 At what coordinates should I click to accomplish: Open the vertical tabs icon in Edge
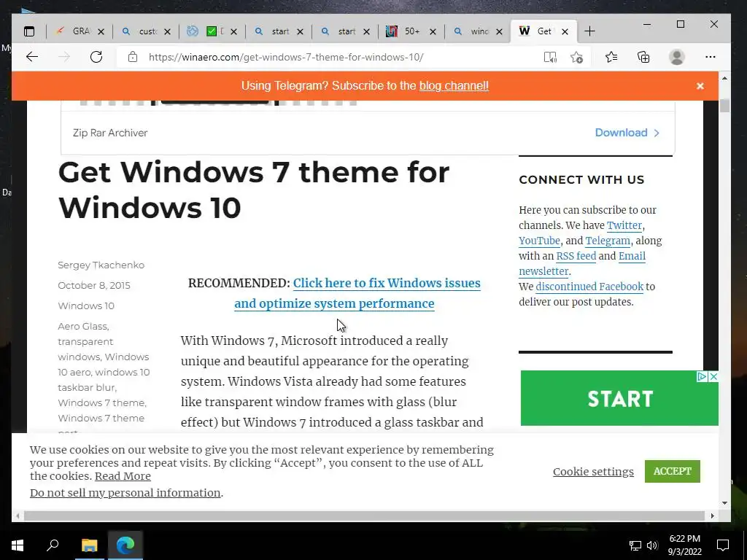pos(29,31)
